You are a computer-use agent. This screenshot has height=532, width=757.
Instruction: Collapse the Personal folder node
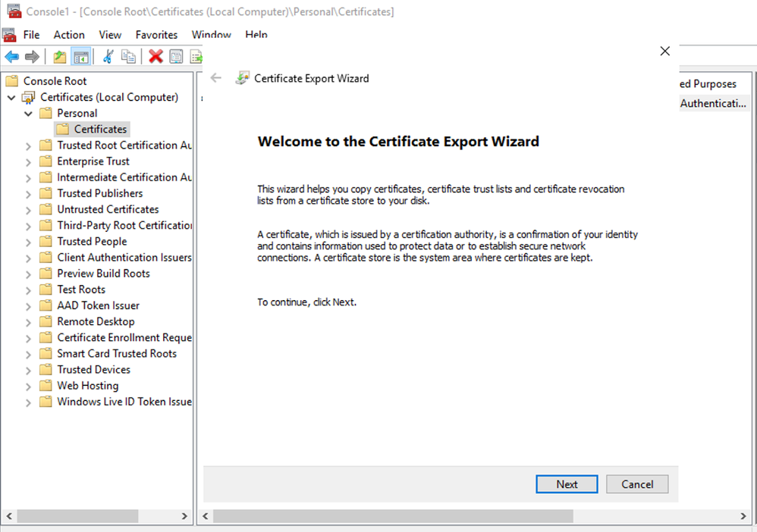click(28, 114)
